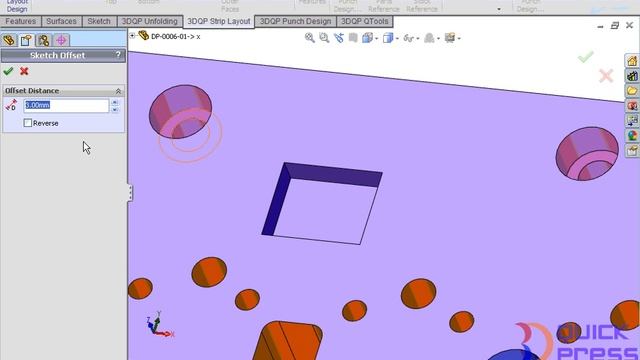This screenshot has height=360, width=640.
Task: Click the Apply Scene icon
Action: coord(429,38)
